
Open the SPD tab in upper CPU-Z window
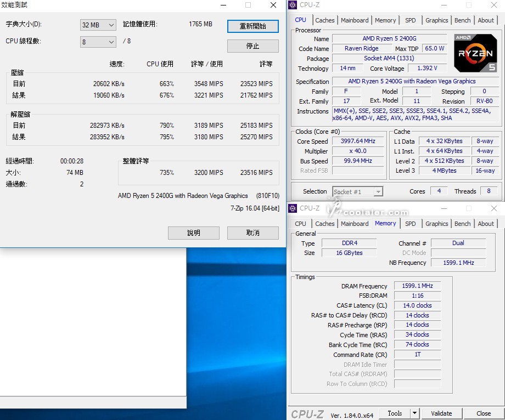411,20
